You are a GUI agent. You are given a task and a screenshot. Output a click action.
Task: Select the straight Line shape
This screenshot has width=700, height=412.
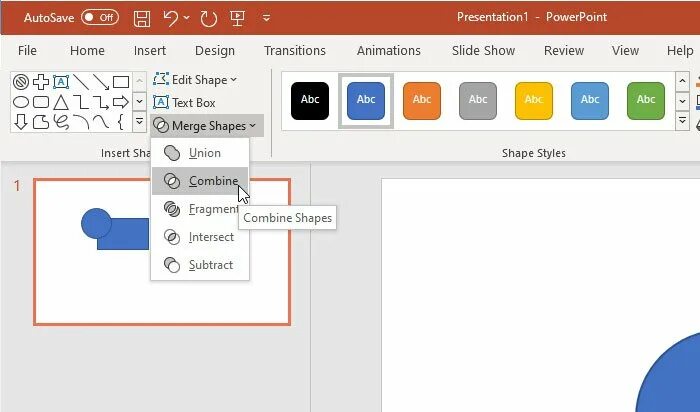click(x=81, y=82)
